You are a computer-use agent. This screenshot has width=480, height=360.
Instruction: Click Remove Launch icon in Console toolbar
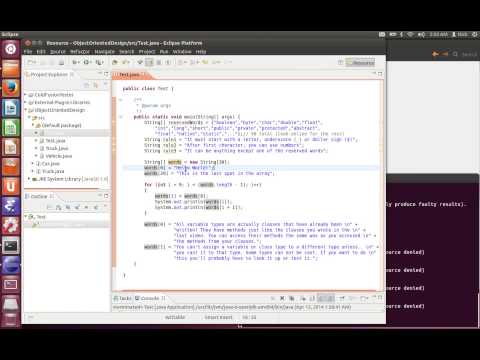282,298
